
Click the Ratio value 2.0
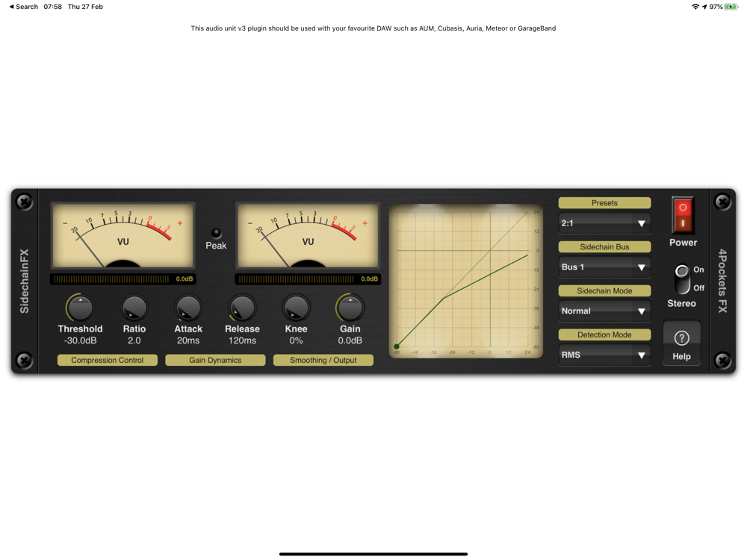[x=134, y=340]
